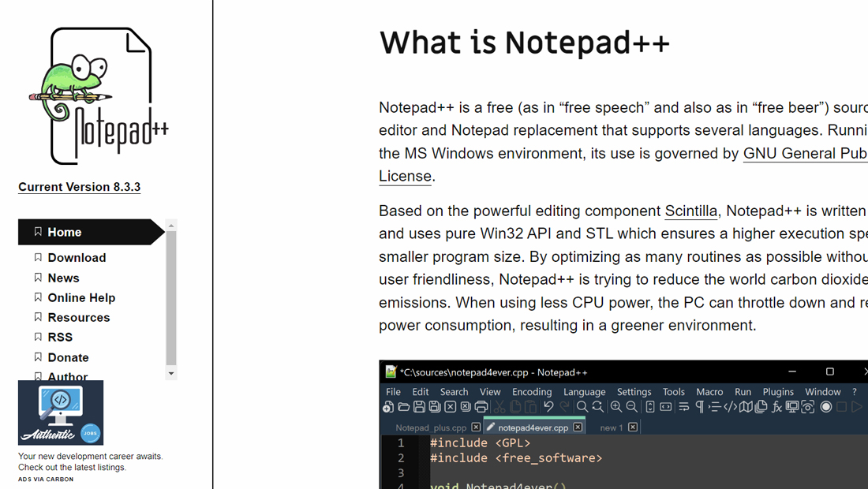Toggle synchronized vertical scrolling icon
Screen dimensions: 868x489
[x=650, y=407]
